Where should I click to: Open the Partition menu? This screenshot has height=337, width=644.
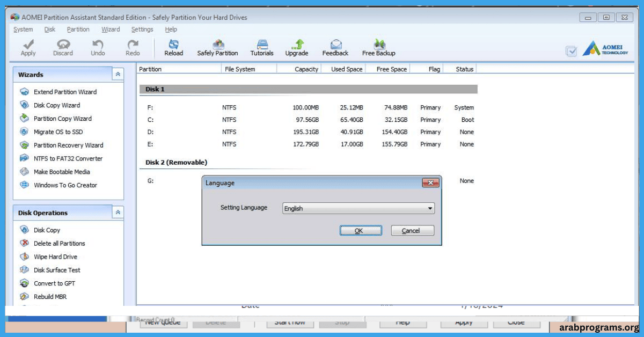(78, 30)
